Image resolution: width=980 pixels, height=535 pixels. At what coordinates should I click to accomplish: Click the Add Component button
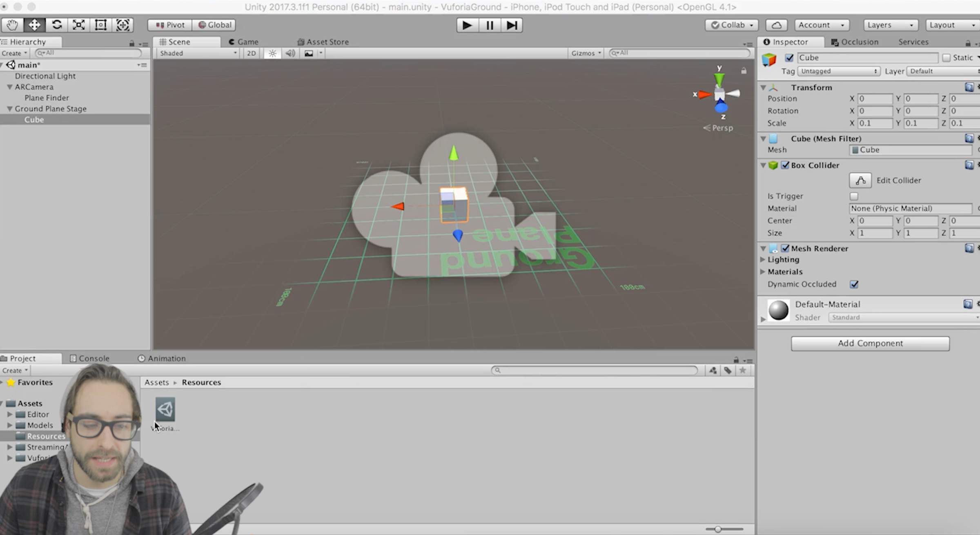click(x=870, y=343)
